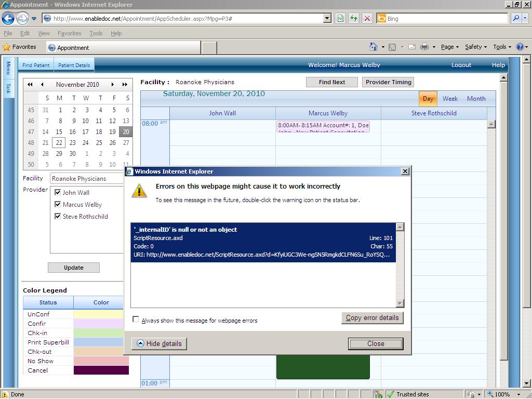This screenshot has width=532, height=399.
Task: Open zoom level dropdown in status bar
Action: (x=518, y=395)
